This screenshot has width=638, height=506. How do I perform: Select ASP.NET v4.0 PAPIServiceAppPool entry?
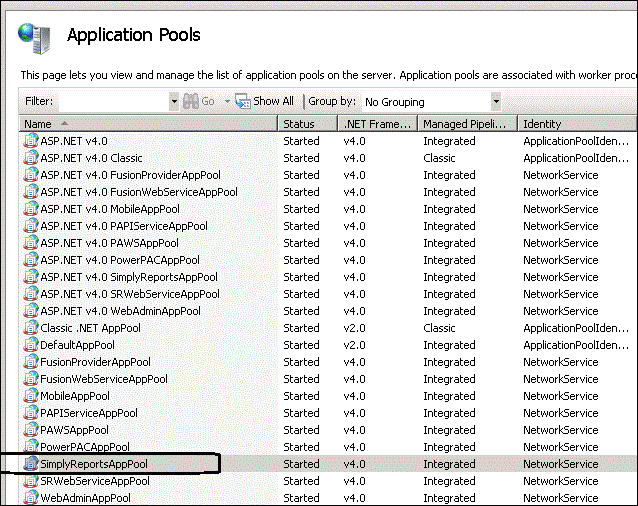click(x=123, y=226)
